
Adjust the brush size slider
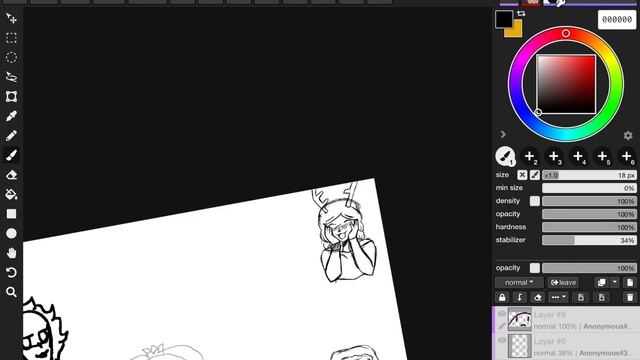click(x=589, y=175)
